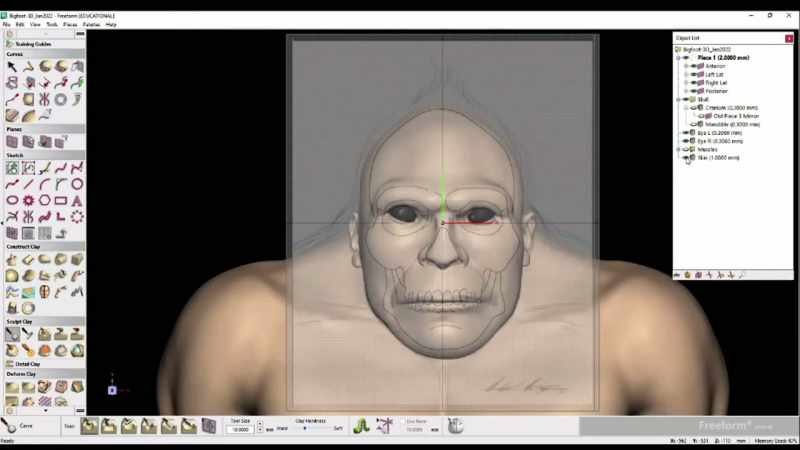Pick the ring-shaped curve tool in Curves
Screen dimensions: 800x450
pyautogui.click(x=61, y=99)
